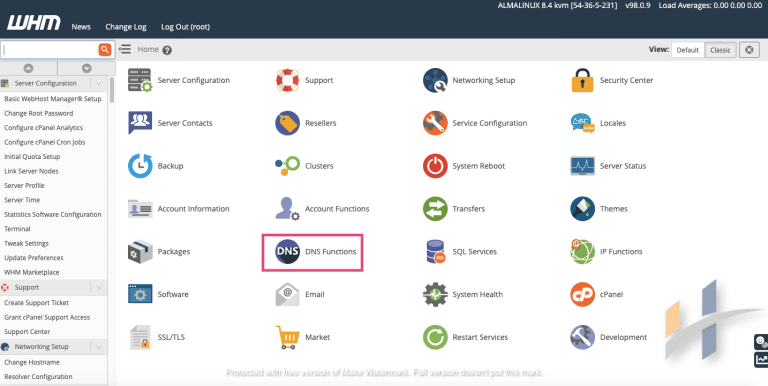Click the Service Configuration wrench icon
The height and width of the screenshot is (386, 768).
pos(435,123)
